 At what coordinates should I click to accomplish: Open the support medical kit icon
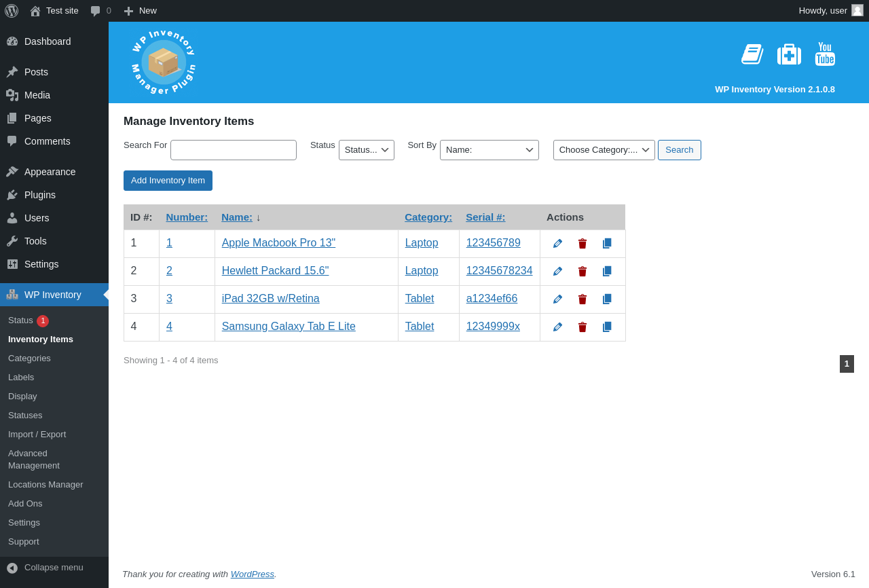coord(789,54)
